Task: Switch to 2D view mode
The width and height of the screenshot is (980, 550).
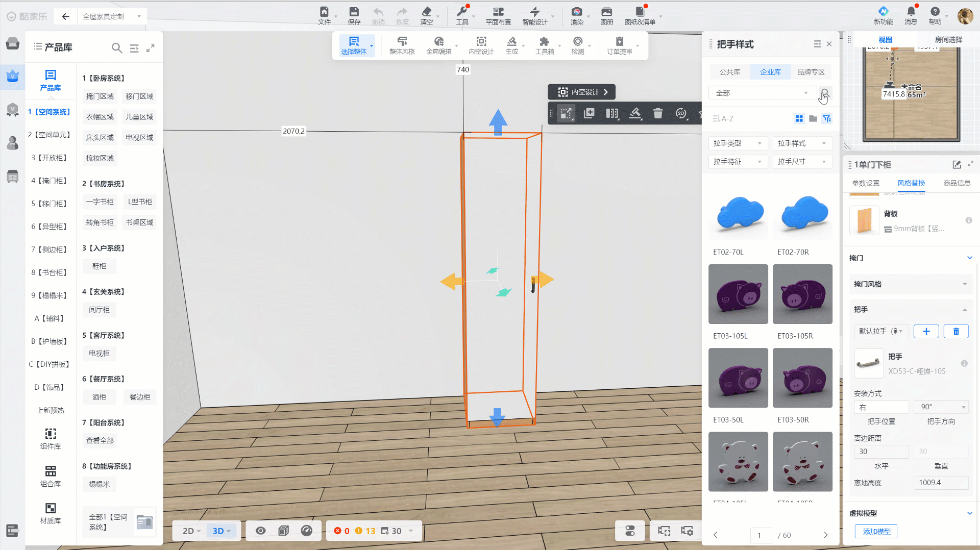Action: click(x=188, y=531)
